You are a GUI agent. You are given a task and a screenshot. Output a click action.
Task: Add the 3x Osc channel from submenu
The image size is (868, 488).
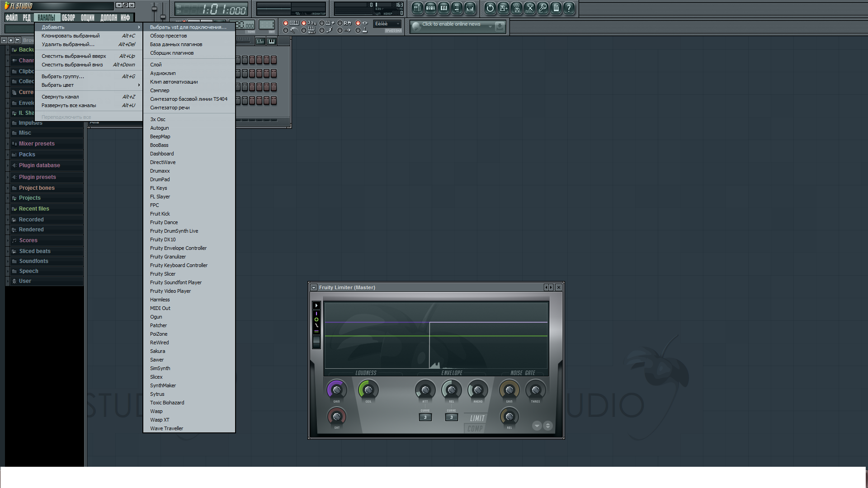coord(189,119)
